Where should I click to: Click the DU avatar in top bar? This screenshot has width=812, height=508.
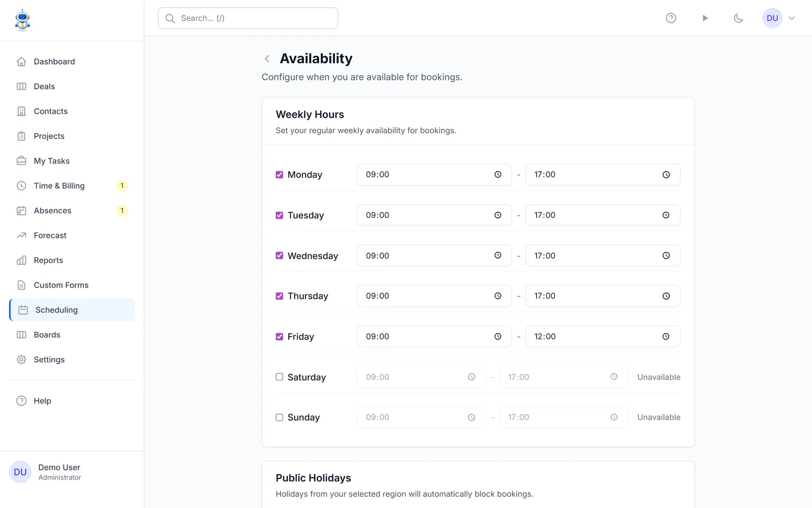coord(772,18)
